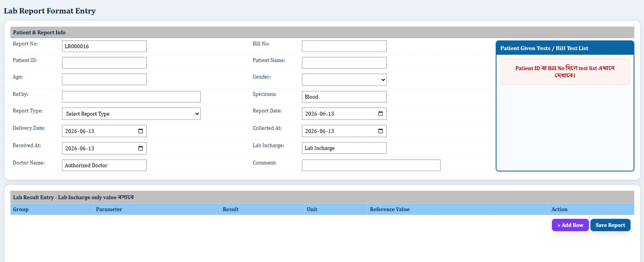Click the + Add Row button
This screenshot has width=644, height=262.
570,225
